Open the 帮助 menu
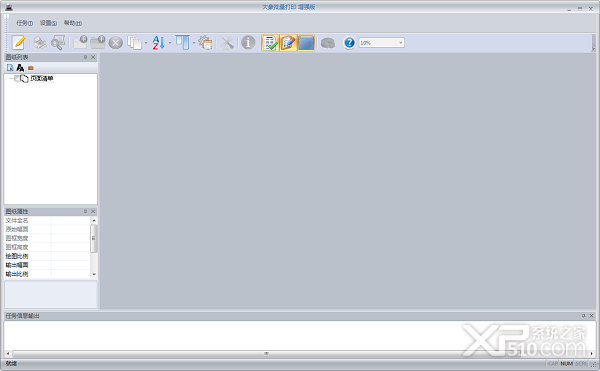 [73, 23]
